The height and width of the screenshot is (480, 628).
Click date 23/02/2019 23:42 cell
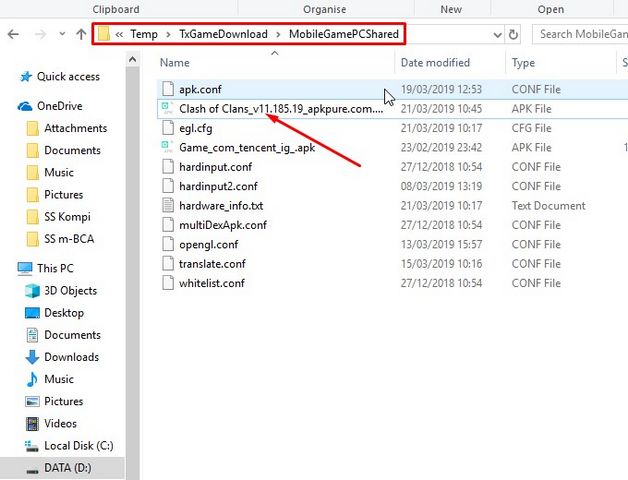click(441, 148)
